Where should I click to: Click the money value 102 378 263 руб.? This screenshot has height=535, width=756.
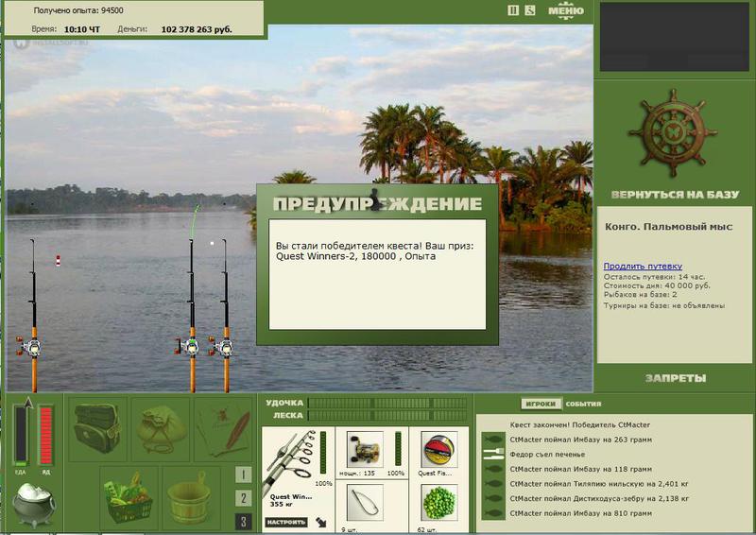click(197, 29)
